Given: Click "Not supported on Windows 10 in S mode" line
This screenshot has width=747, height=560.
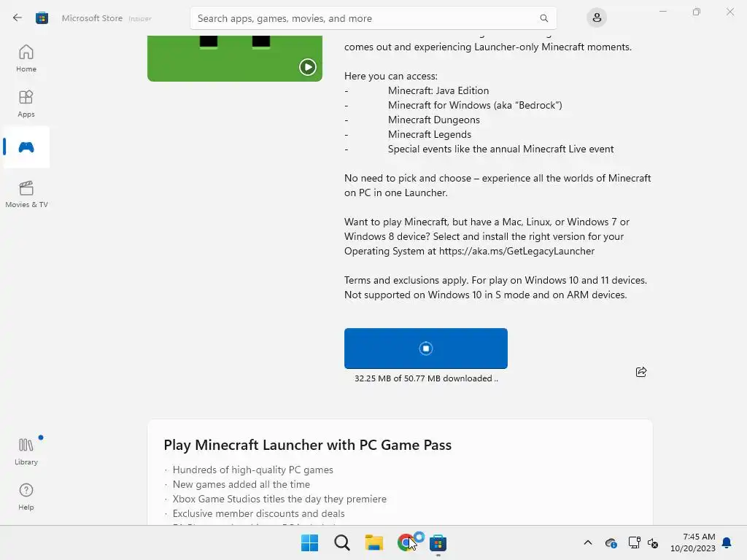Looking at the screenshot, I should click(485, 295).
